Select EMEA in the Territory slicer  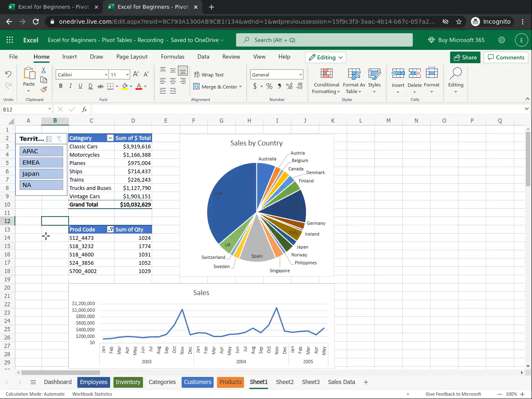pos(41,163)
